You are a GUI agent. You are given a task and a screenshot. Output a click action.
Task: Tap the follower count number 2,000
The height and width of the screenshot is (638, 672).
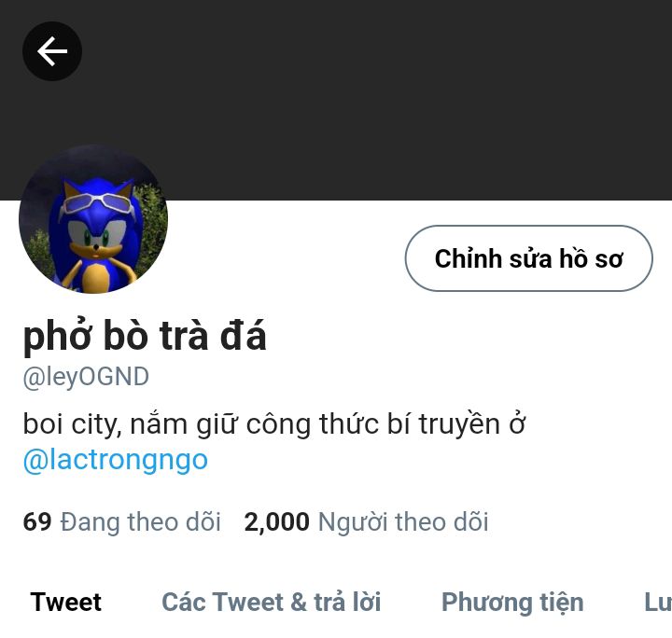click(277, 522)
